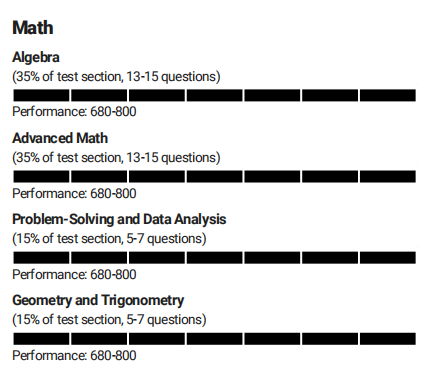Screen dimensions: 425x379
Task: Click the Algebra Performance: 680-800 label
Action: [74, 111]
